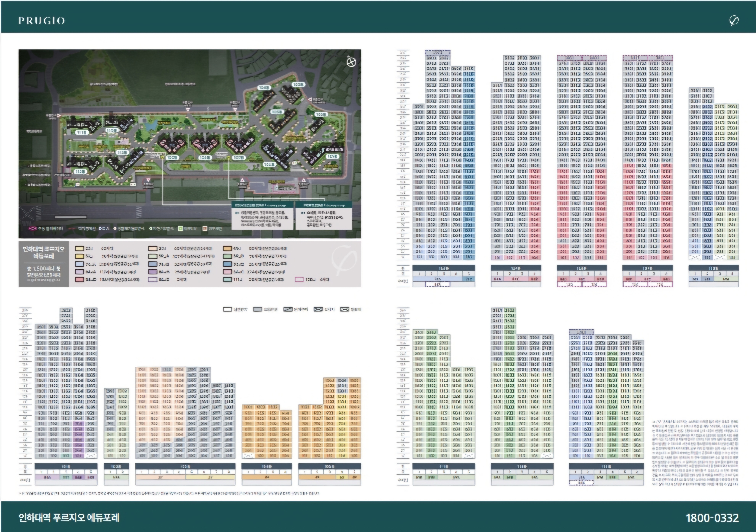Open the left teal-header community info box on the map
This screenshot has width=756, height=532.
(262, 216)
